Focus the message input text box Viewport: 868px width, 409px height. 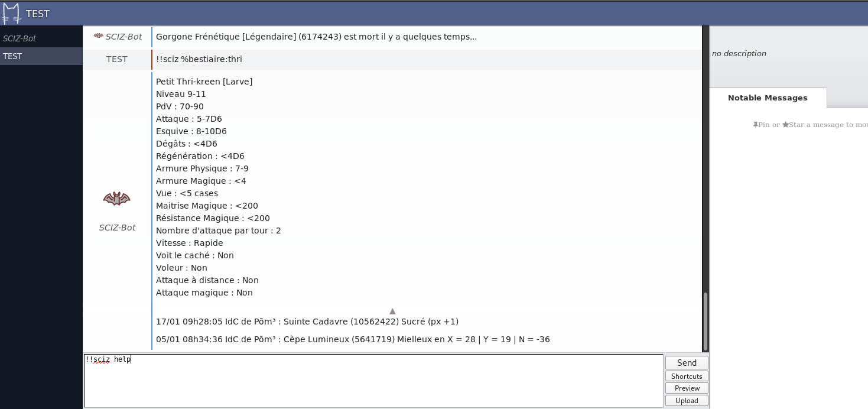click(x=373, y=381)
